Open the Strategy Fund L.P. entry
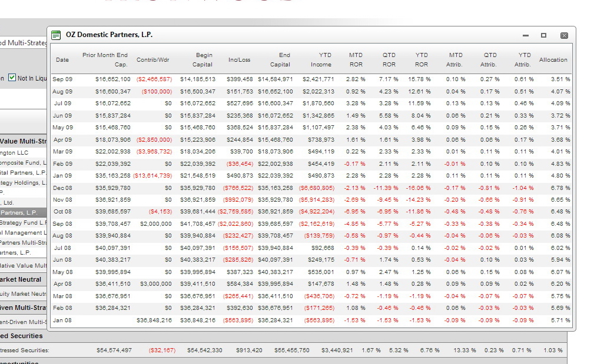 pos(23,223)
